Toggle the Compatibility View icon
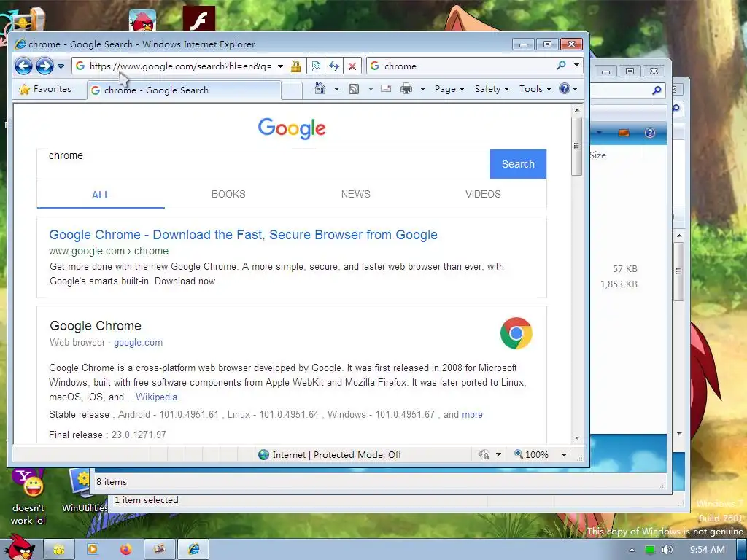This screenshot has width=747, height=560. pos(316,66)
